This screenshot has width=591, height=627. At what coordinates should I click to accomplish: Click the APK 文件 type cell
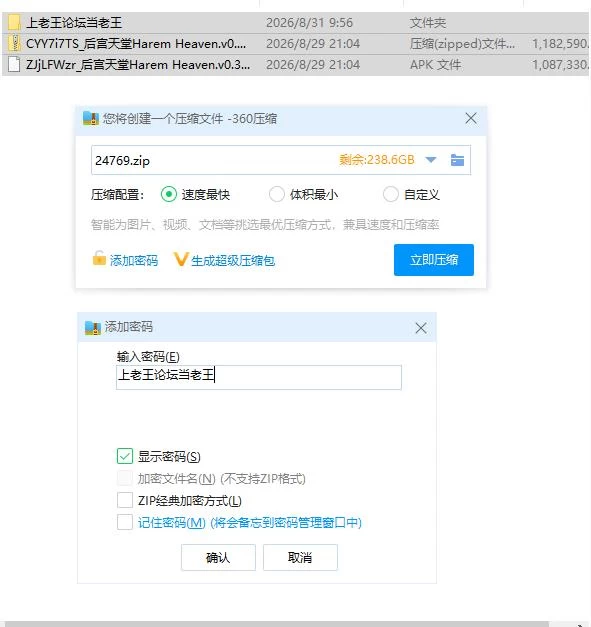click(435, 64)
